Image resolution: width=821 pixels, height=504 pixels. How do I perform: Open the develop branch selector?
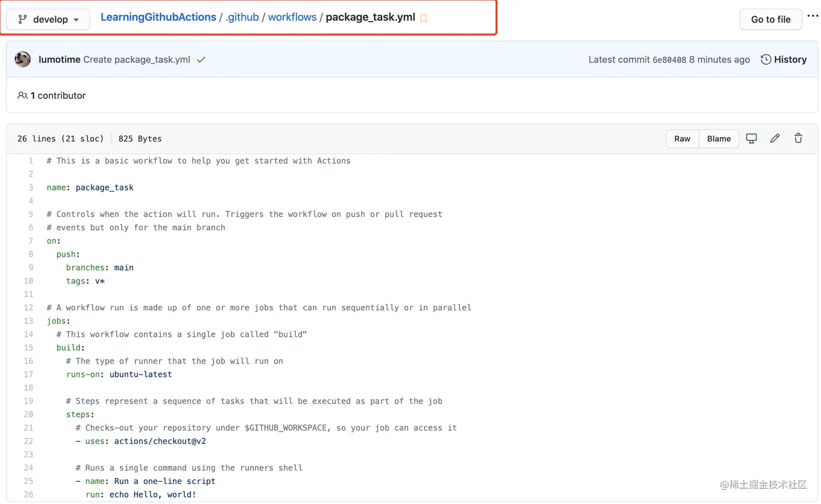tap(47, 19)
